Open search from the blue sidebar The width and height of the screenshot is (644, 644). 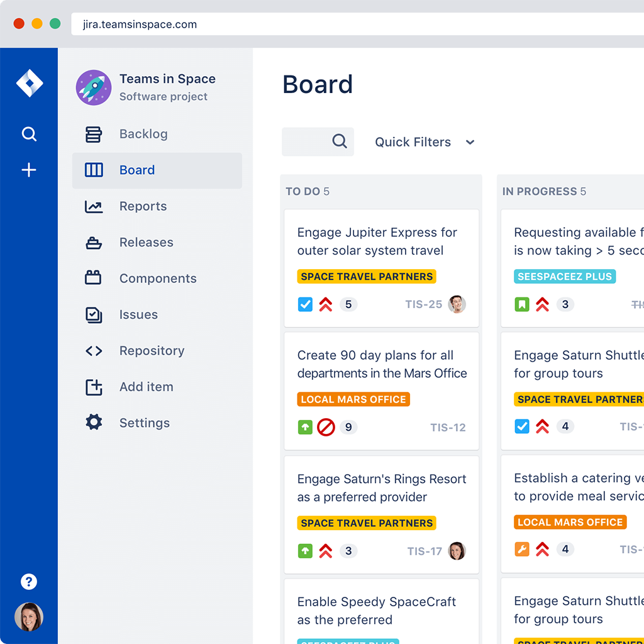[29, 134]
